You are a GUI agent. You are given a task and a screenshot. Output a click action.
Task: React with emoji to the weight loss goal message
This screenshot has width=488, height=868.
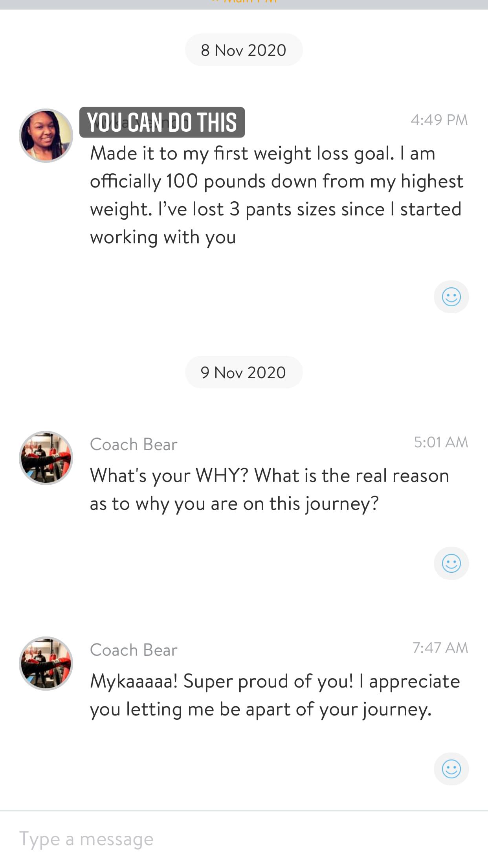coord(451,297)
